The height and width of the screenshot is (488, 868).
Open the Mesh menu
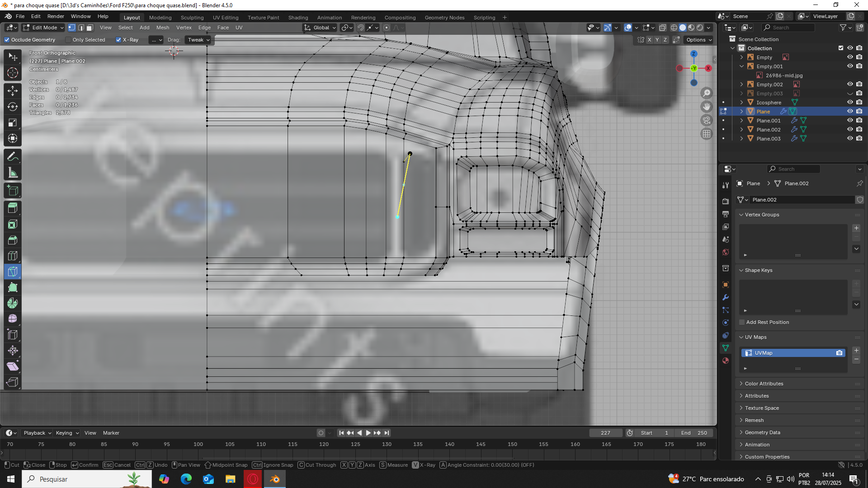tap(162, 28)
